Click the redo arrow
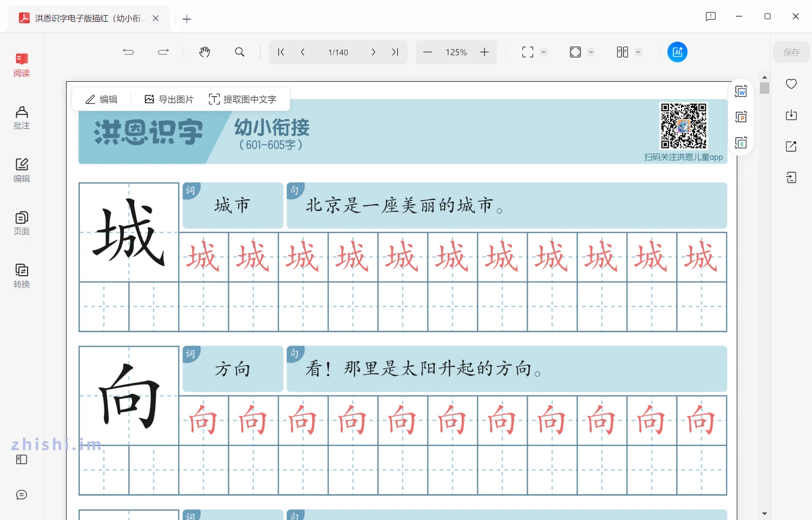This screenshot has width=812, height=520. tap(163, 52)
